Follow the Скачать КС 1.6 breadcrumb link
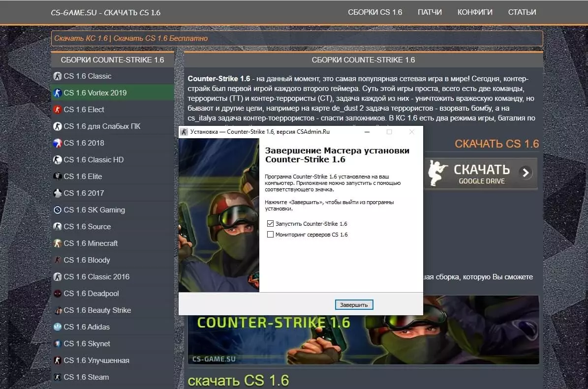 (x=81, y=38)
